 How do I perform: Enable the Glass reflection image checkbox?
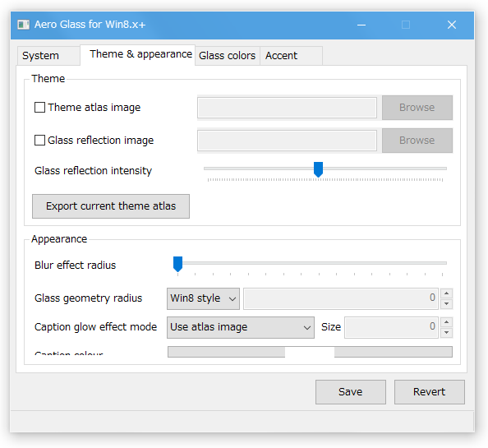click(x=39, y=140)
